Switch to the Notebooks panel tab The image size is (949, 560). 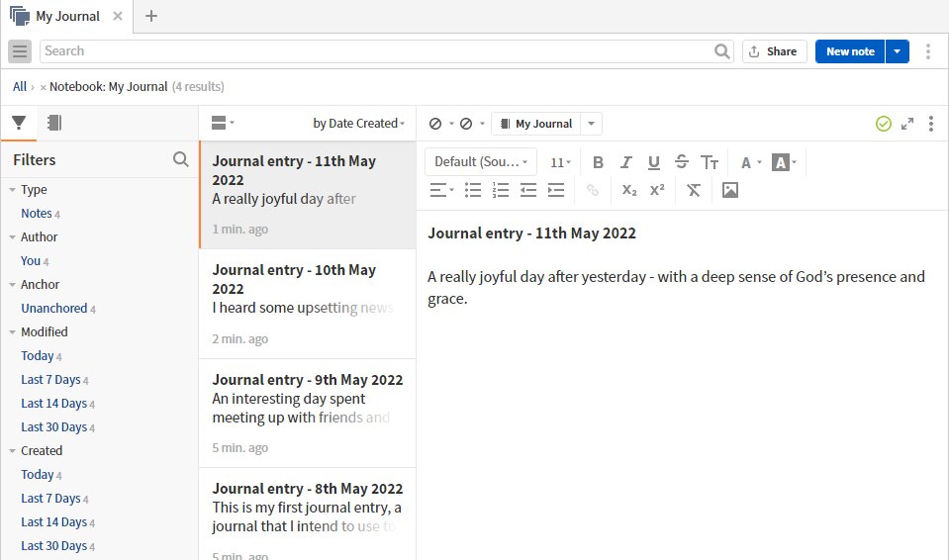(x=54, y=123)
